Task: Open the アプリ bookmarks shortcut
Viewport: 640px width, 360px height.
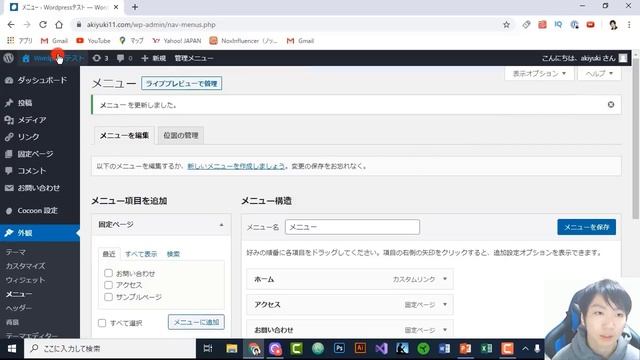Action: pyautogui.click(x=20, y=41)
